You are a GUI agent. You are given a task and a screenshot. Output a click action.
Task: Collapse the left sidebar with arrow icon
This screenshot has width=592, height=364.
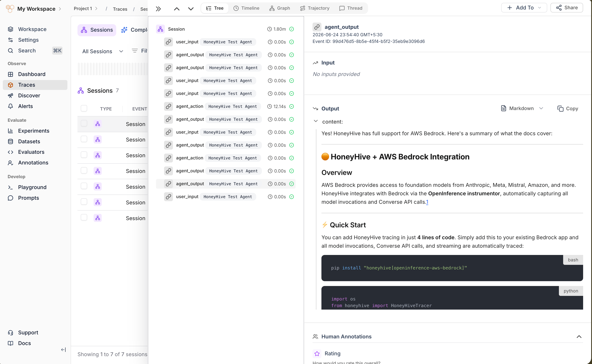pyautogui.click(x=63, y=349)
